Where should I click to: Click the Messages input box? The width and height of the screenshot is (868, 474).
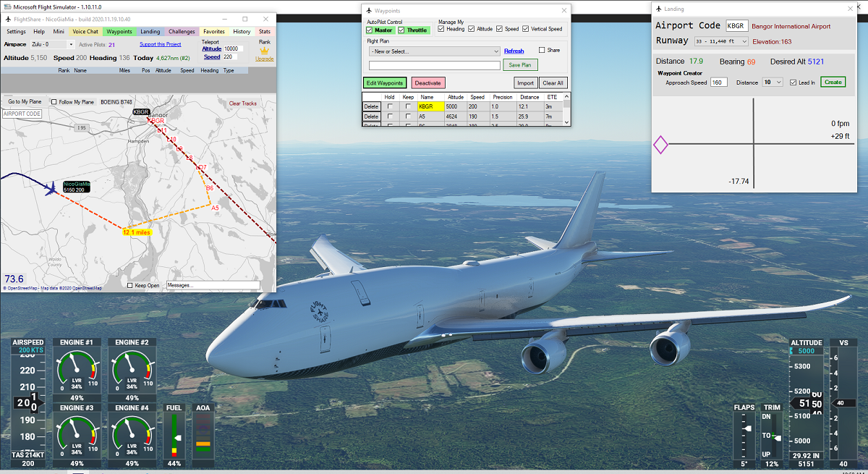213,286
